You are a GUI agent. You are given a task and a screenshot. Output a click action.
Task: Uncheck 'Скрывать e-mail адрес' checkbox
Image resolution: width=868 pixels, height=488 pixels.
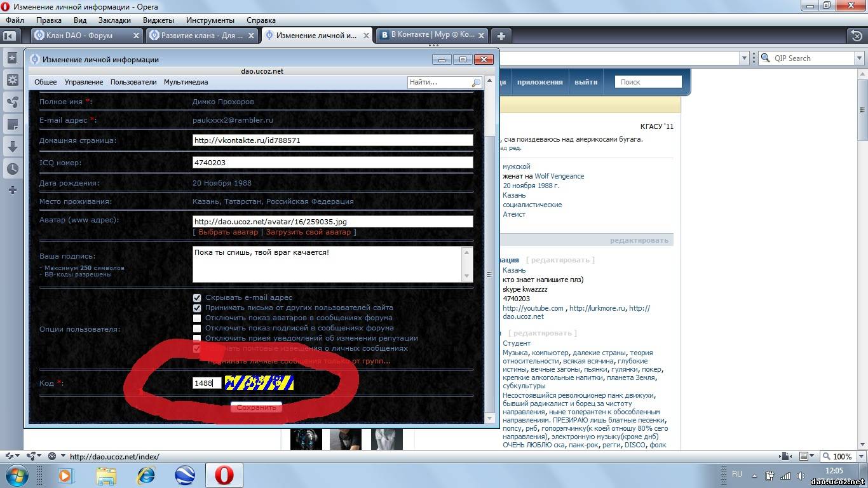pos(197,297)
